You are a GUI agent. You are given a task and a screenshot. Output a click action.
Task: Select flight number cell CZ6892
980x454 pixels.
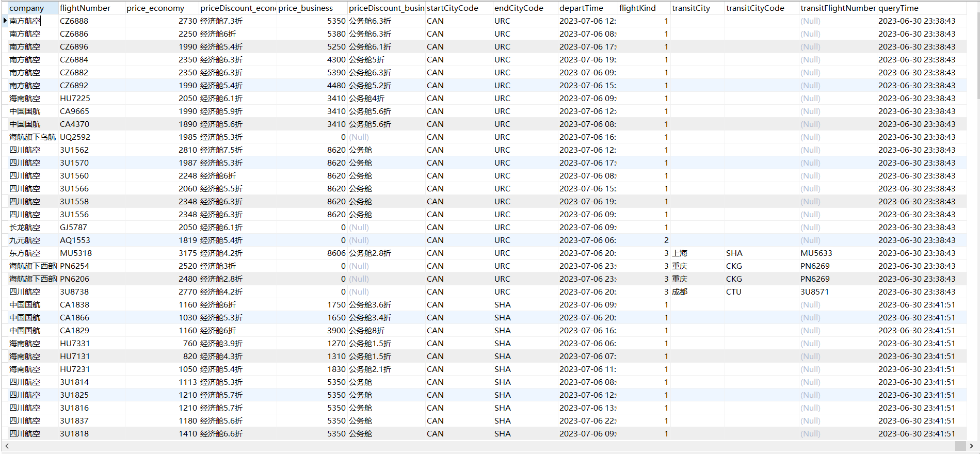(x=91, y=85)
